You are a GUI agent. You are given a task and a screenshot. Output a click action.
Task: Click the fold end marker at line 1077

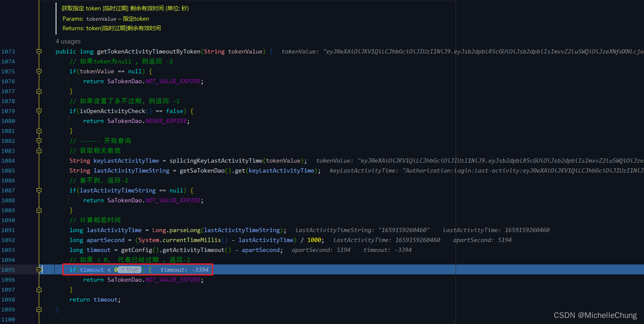pyautogui.click(x=39, y=91)
